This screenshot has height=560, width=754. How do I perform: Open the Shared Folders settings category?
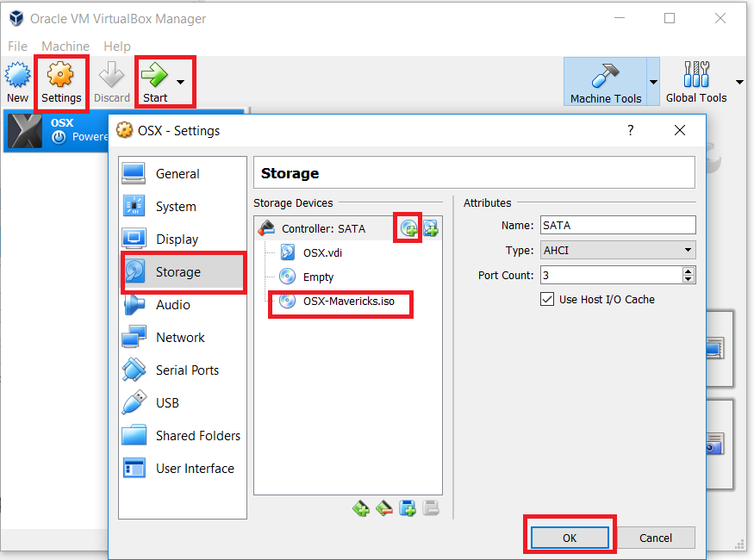[x=183, y=435]
